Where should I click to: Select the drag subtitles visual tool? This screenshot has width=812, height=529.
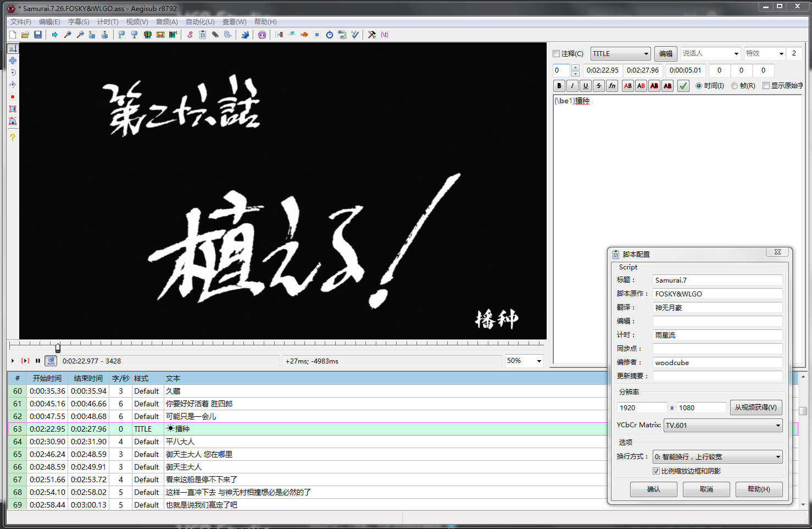coord(13,60)
